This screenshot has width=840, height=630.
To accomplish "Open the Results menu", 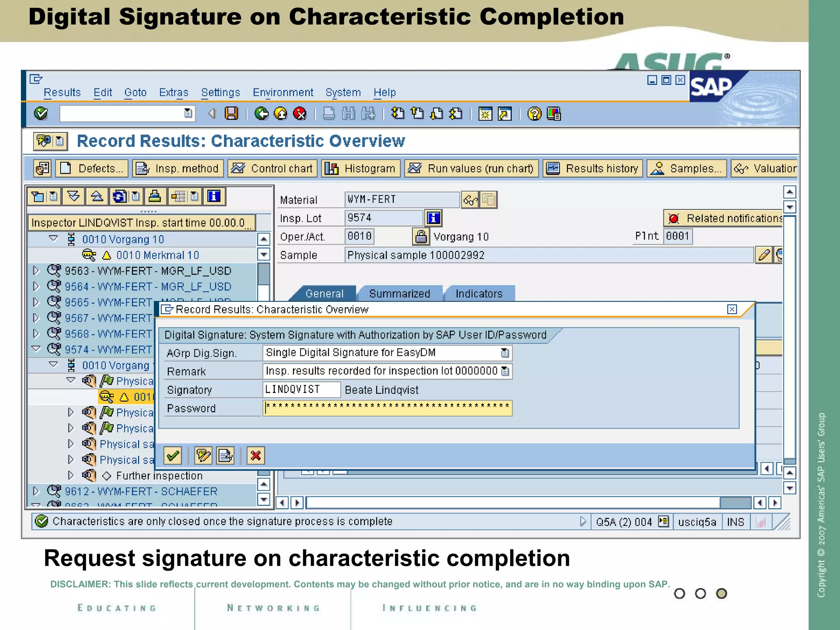I will click(62, 92).
